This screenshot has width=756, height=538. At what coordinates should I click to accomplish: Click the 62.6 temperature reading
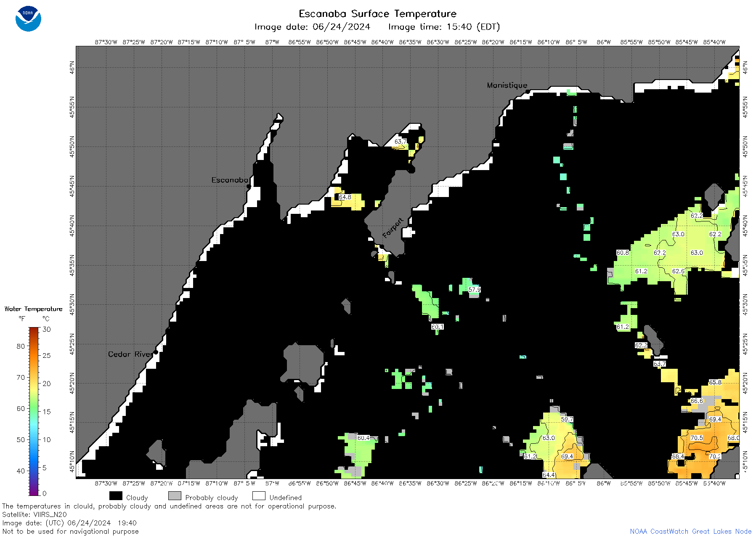[678, 271]
